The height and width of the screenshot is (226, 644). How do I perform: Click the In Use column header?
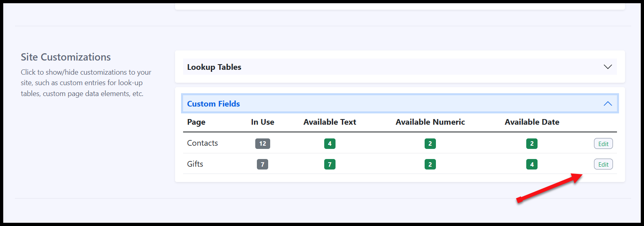coord(263,122)
